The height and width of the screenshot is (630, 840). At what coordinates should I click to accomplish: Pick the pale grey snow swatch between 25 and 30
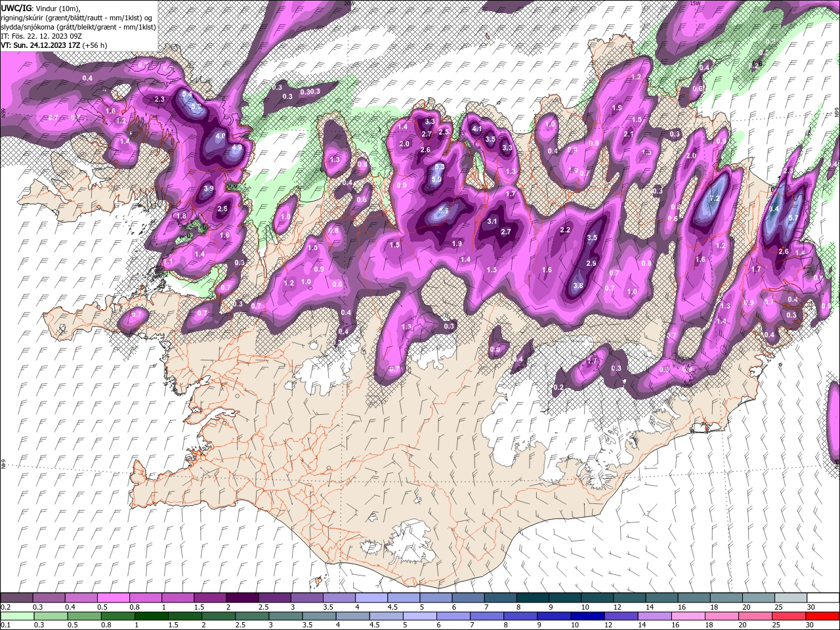[791, 598]
